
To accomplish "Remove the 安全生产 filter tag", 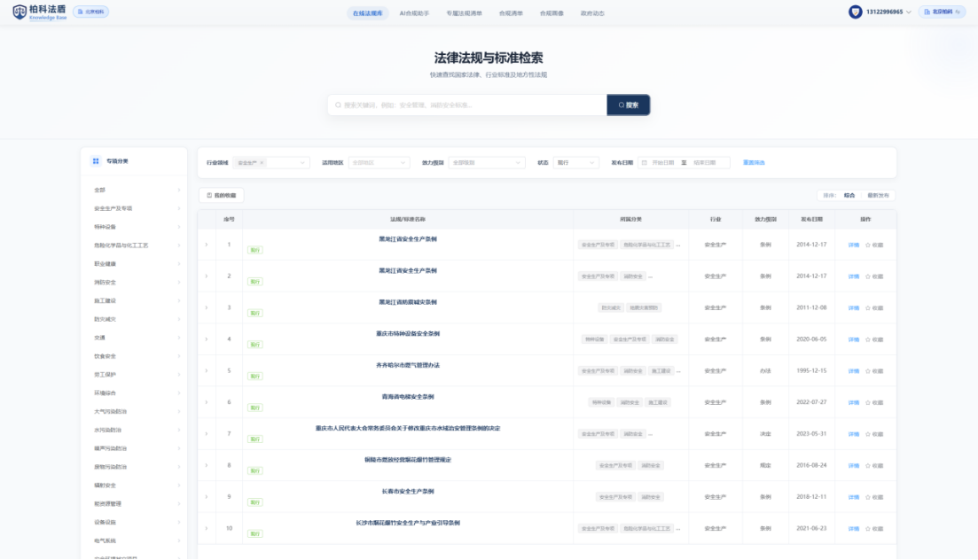I will [262, 163].
